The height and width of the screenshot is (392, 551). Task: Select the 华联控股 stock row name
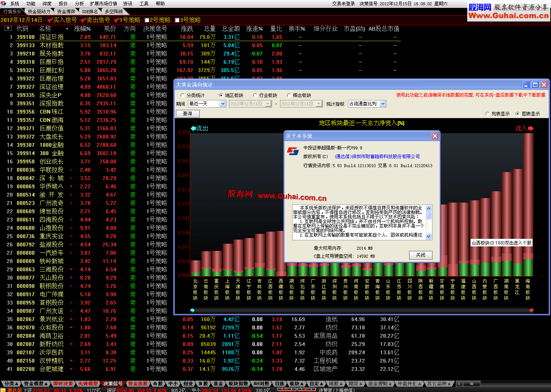coord(51,170)
